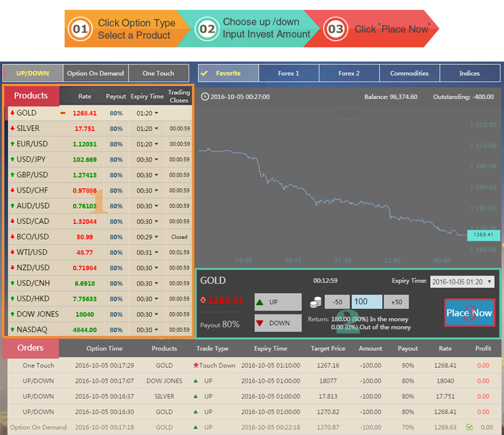This screenshot has width=504, height=435.
Task: Click the red down arrow beside GOLD product
Action: coord(12,113)
